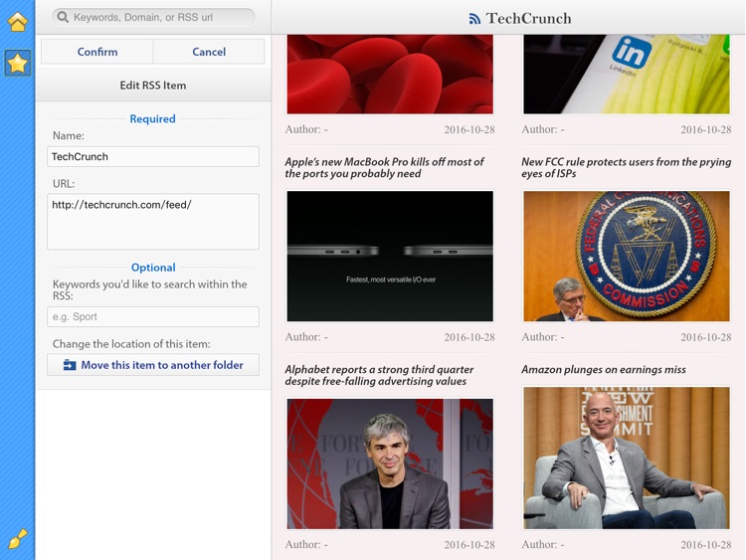This screenshot has height=560, width=746.
Task: Move this item to another folder
Action: (x=153, y=365)
